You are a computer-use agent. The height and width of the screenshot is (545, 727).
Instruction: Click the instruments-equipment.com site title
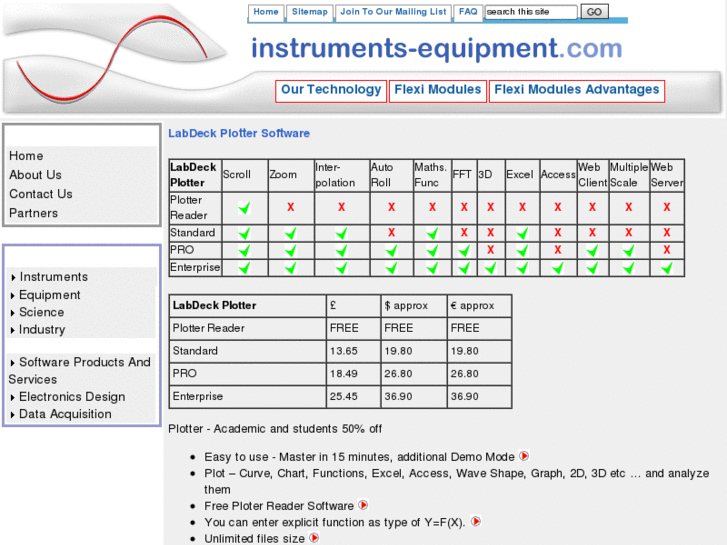pos(436,48)
